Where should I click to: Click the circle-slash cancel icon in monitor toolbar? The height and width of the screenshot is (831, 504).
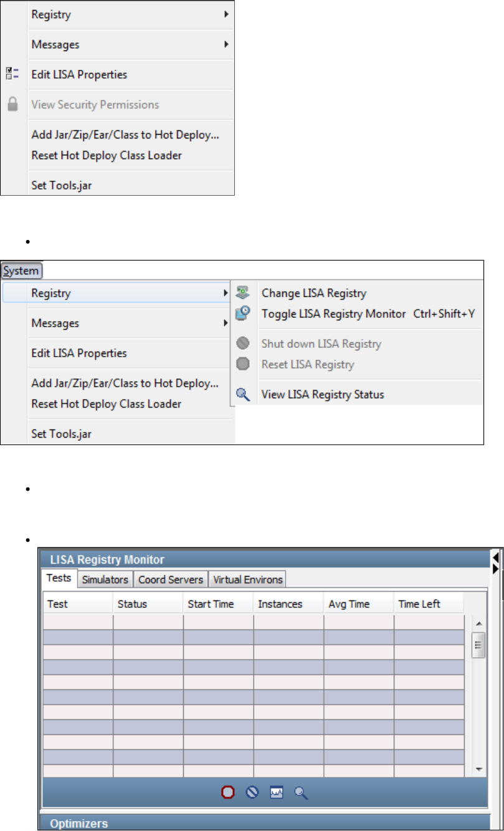(252, 793)
